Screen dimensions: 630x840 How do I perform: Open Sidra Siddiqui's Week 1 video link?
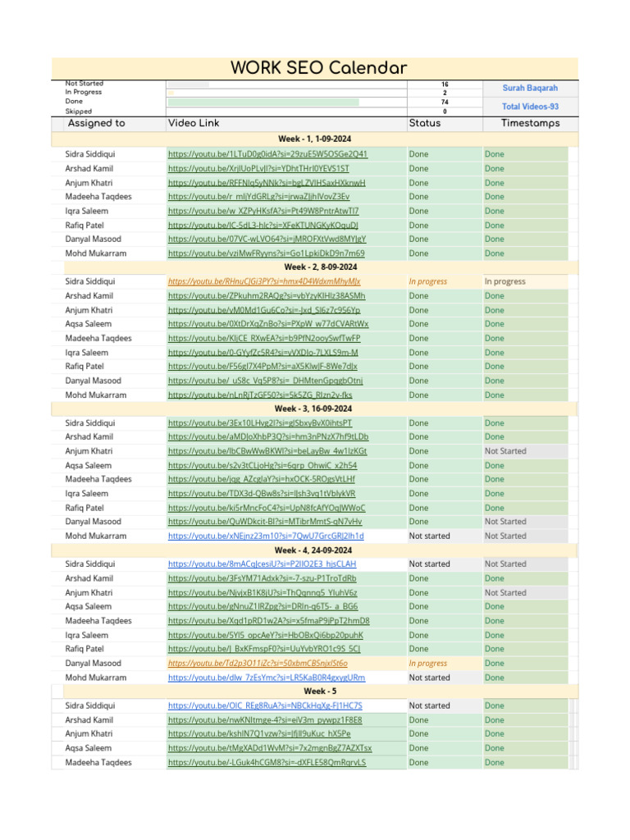click(267, 154)
